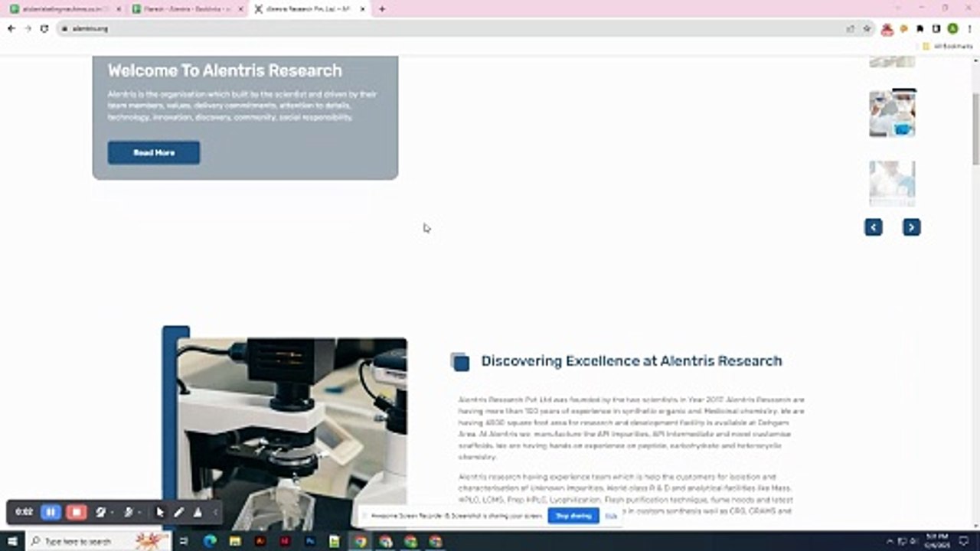Screen dimensions: 980x551
Task: Go to the previous slide with the left arrow
Action: [874, 227]
